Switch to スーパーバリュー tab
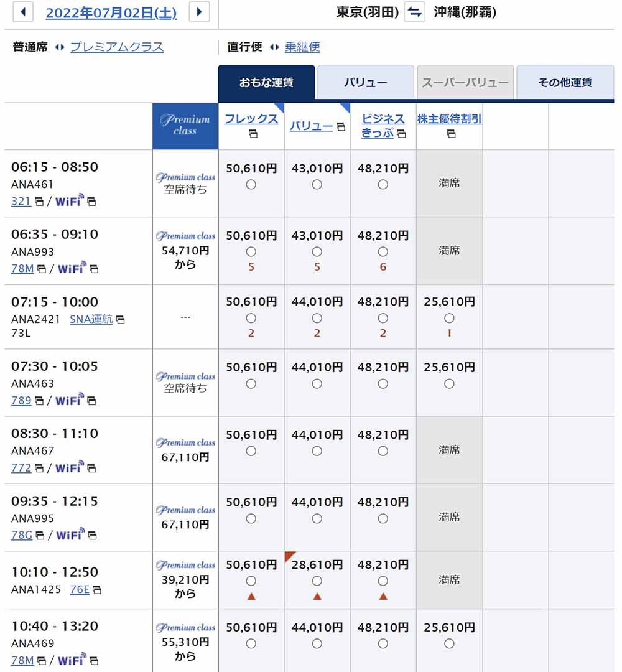The image size is (622, 672). pyautogui.click(x=465, y=82)
